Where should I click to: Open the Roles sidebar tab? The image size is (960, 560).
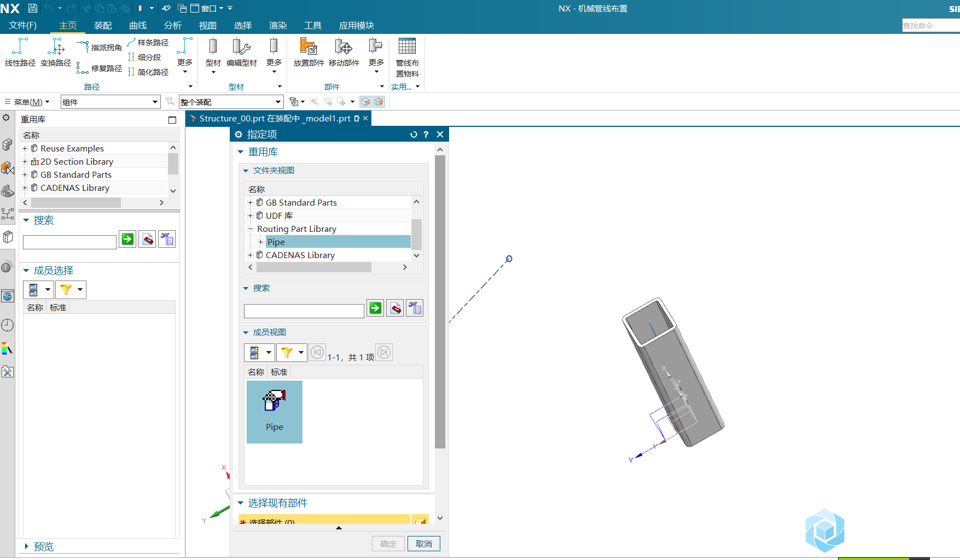(8, 372)
